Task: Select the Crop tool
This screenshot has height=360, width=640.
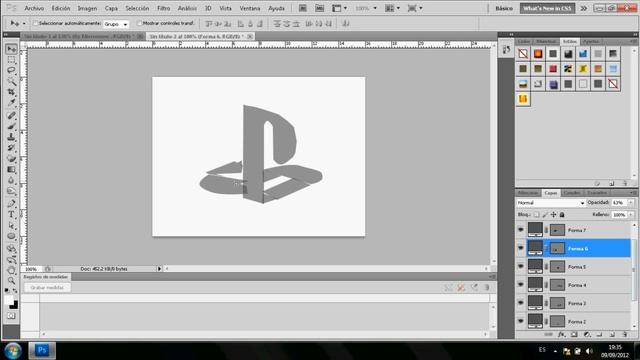Action: pos(11,92)
